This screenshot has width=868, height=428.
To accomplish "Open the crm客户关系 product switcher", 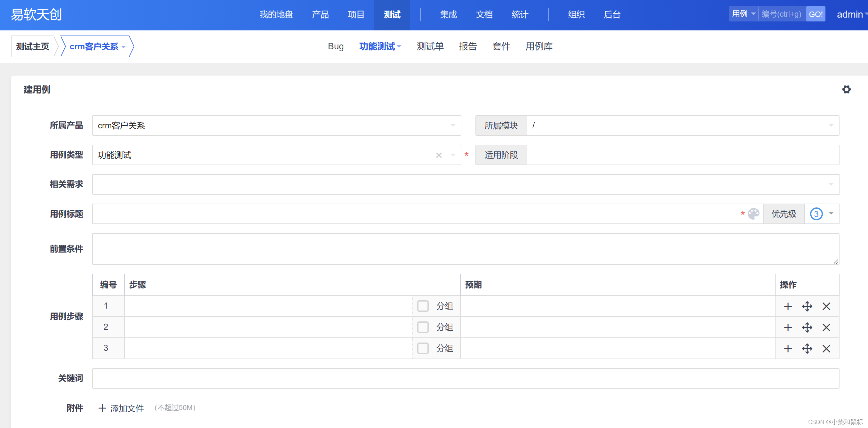I will 97,46.
